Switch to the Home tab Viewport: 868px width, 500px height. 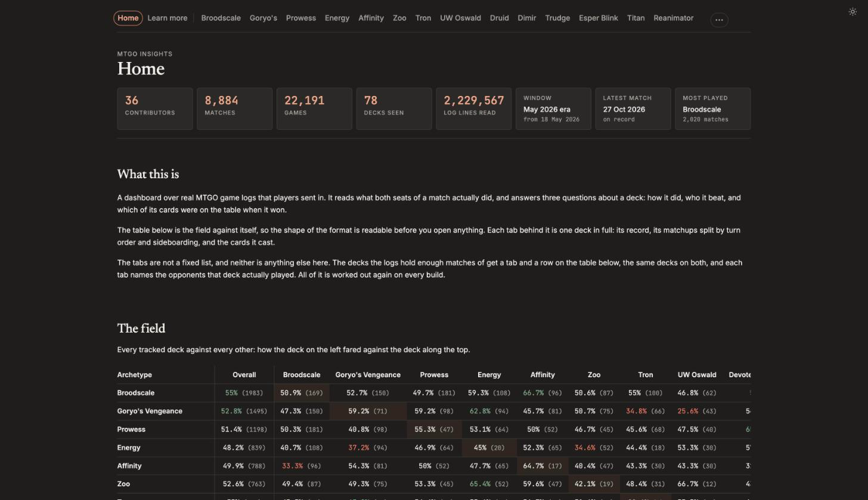coord(128,18)
